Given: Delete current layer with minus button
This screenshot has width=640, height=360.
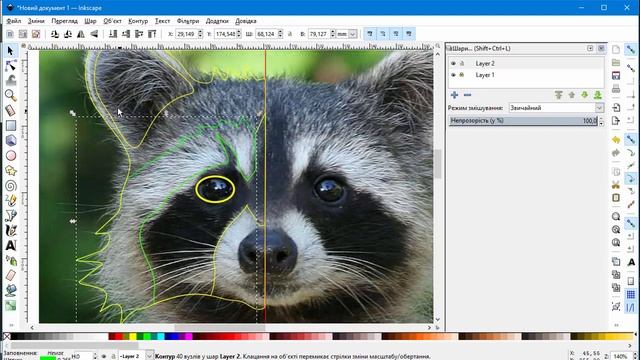Looking at the screenshot, I should coord(467,95).
